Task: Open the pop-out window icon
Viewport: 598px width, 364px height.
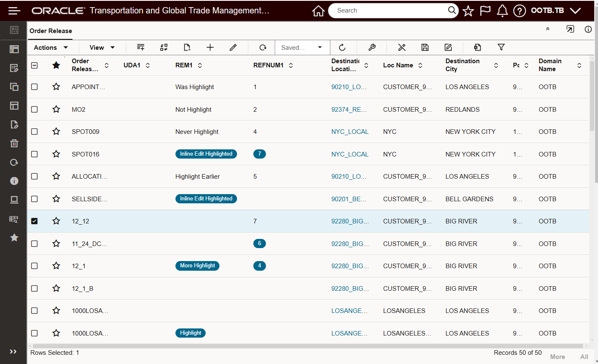Action: coord(570,29)
